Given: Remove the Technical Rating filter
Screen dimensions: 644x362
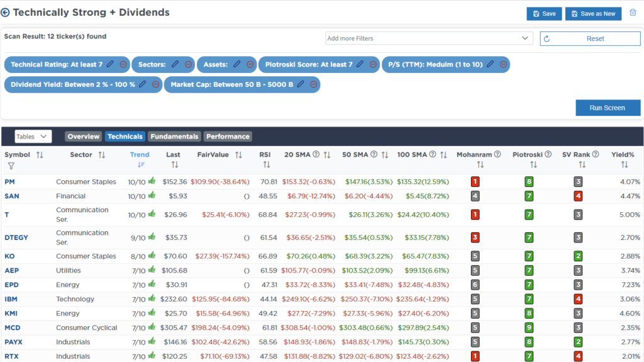Looking at the screenshot, I should coord(123,65).
